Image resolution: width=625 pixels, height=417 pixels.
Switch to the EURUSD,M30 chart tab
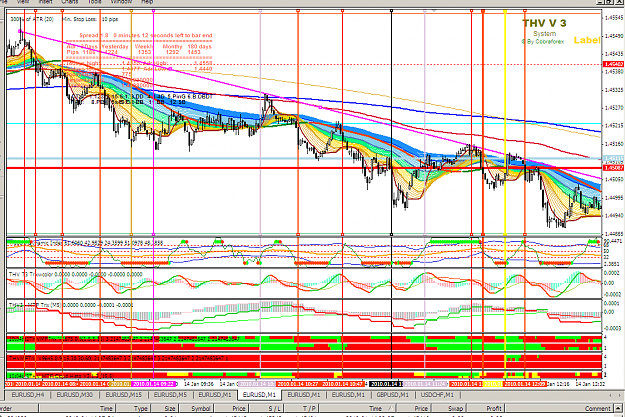tap(74, 395)
